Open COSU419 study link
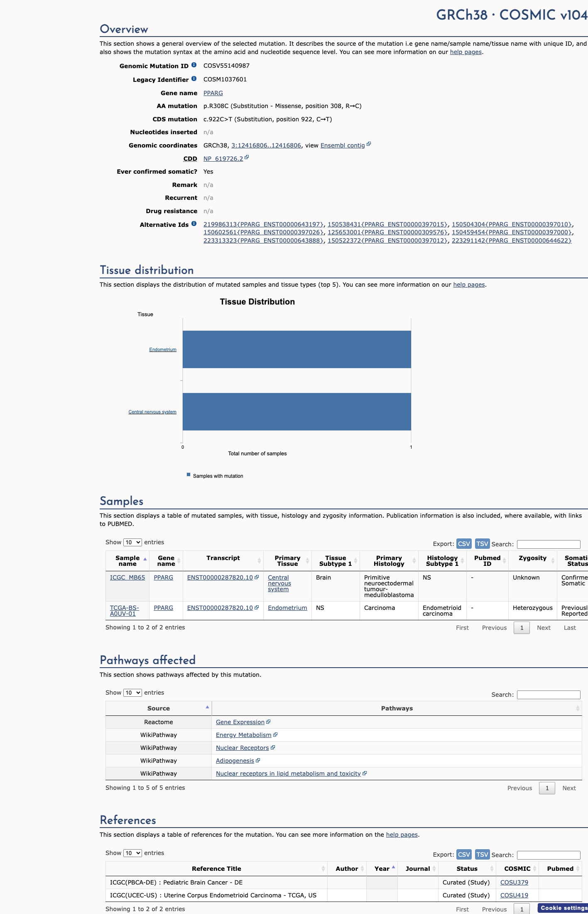Screen dimensions: 588x914 coord(514,895)
